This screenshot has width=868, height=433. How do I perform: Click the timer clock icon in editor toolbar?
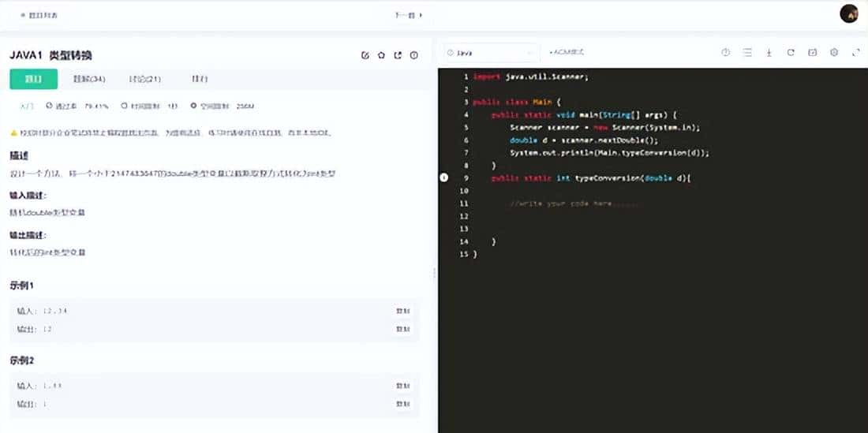point(726,53)
